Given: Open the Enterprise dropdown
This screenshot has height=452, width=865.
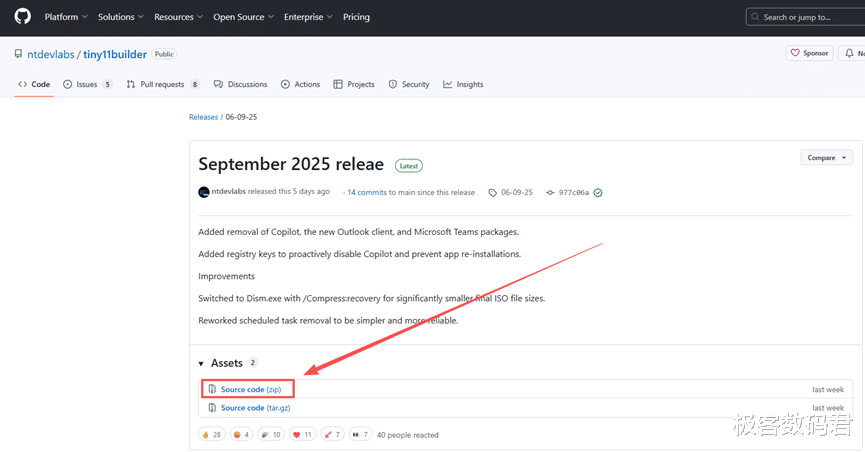Looking at the screenshot, I should [x=308, y=17].
